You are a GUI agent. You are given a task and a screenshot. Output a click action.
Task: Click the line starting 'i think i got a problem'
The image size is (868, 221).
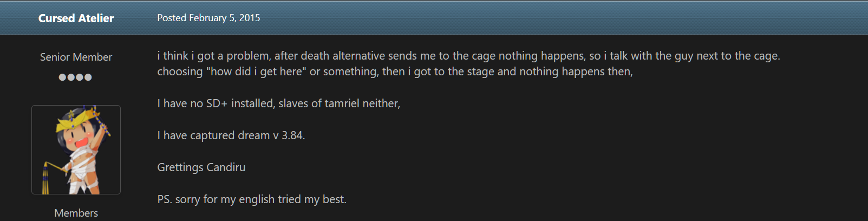click(x=468, y=56)
